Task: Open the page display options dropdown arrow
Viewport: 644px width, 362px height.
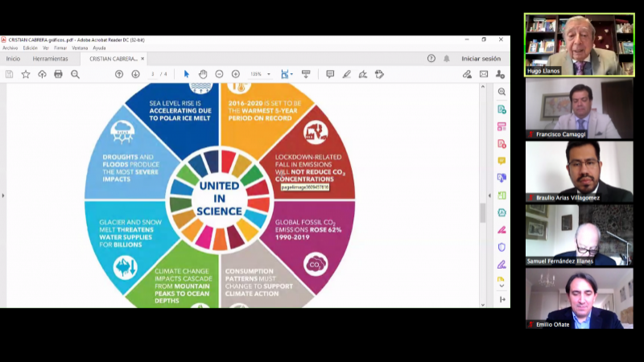Action: 291,74
